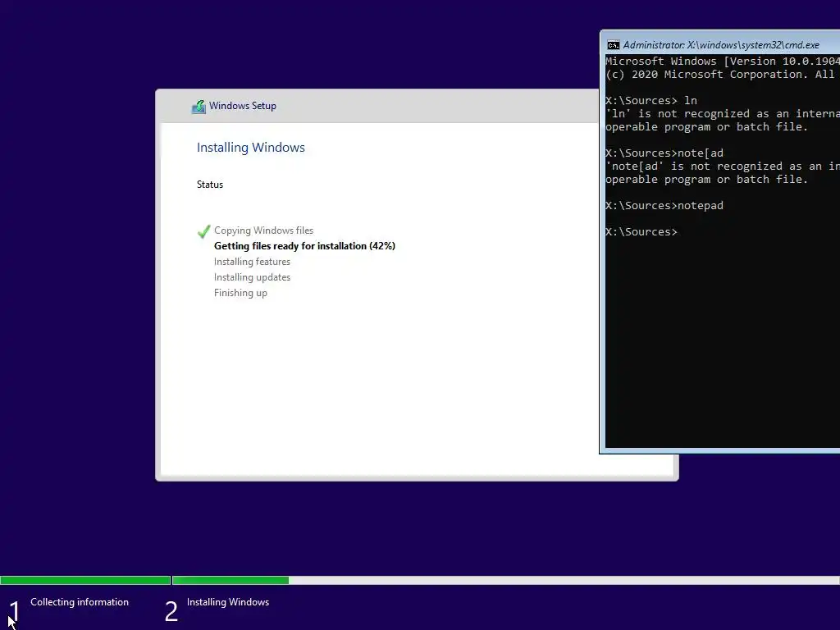
Task: Click the Installing Windows step label at the bottom
Action: 228,602
